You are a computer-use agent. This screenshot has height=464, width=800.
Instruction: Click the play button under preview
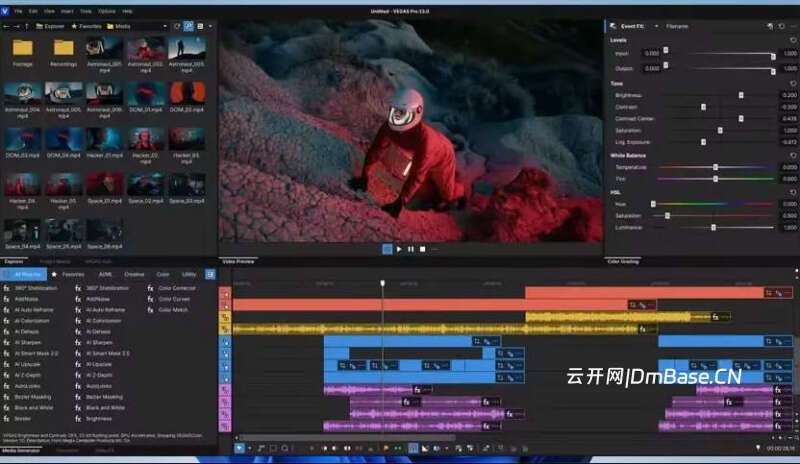399,249
